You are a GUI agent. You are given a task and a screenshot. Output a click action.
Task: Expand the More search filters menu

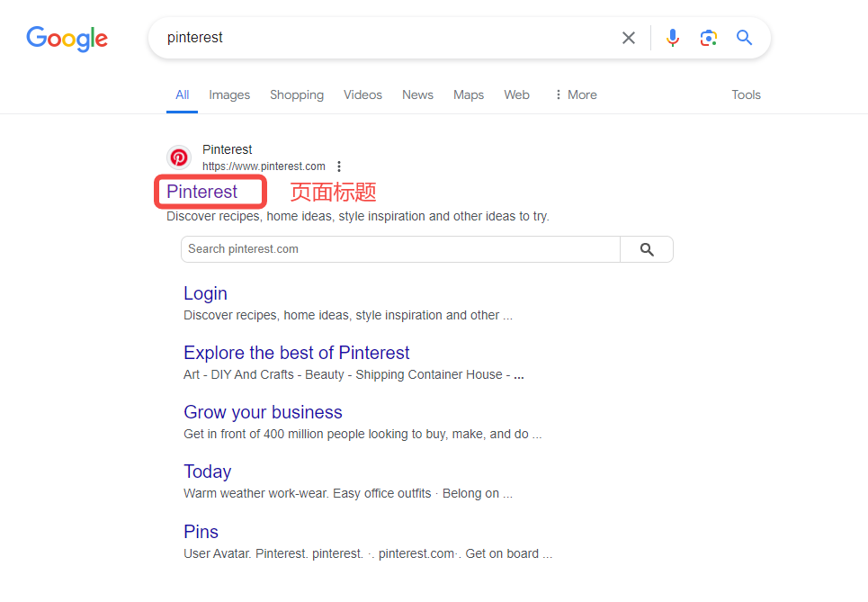pos(576,94)
